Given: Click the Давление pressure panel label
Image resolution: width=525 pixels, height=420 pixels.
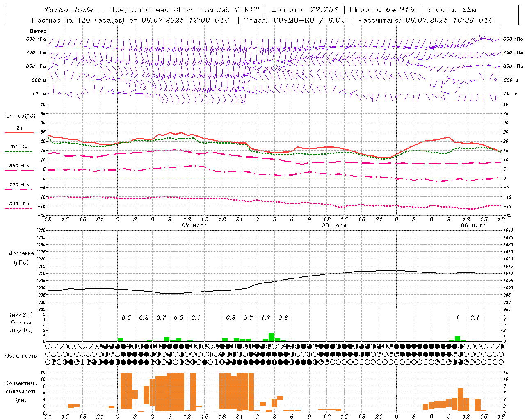Looking at the screenshot, I should pos(21,253).
